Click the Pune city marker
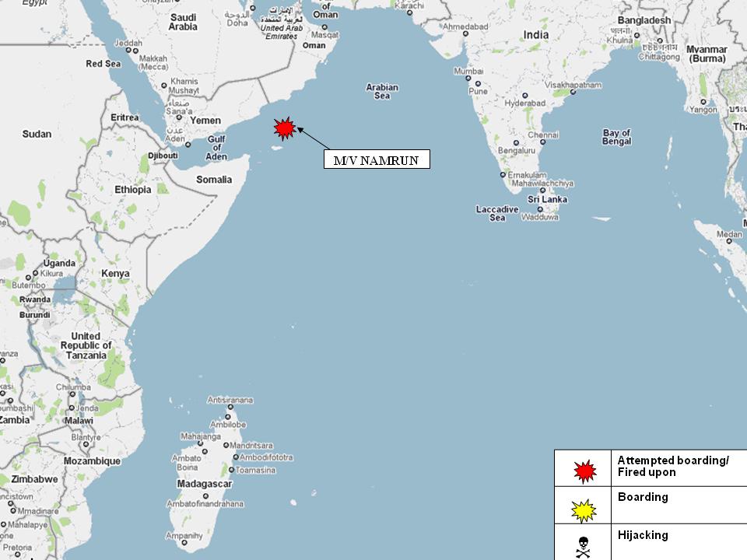747x560 pixels. (x=478, y=84)
